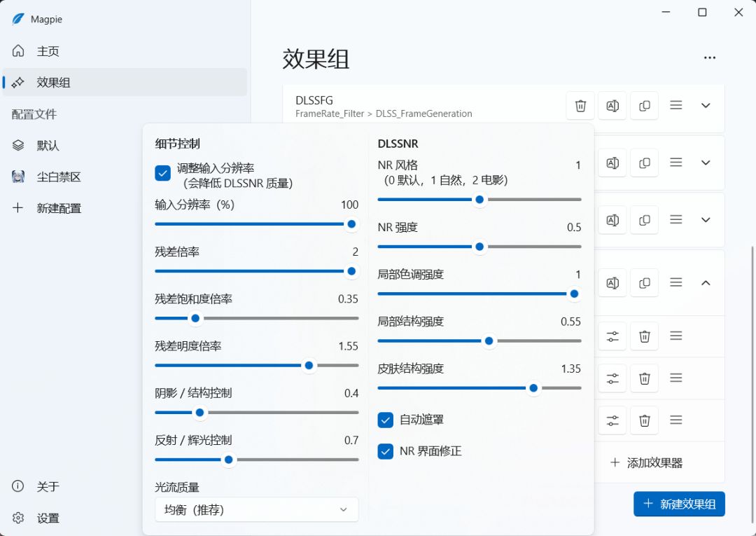The width and height of the screenshot is (756, 536).
Task: Select 效果组 in the sidebar
Action: [125, 82]
